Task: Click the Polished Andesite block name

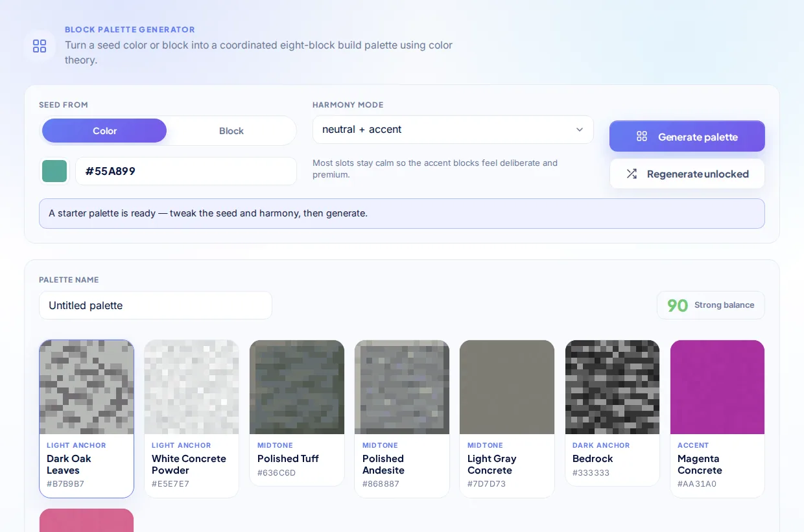Action: pyautogui.click(x=383, y=465)
